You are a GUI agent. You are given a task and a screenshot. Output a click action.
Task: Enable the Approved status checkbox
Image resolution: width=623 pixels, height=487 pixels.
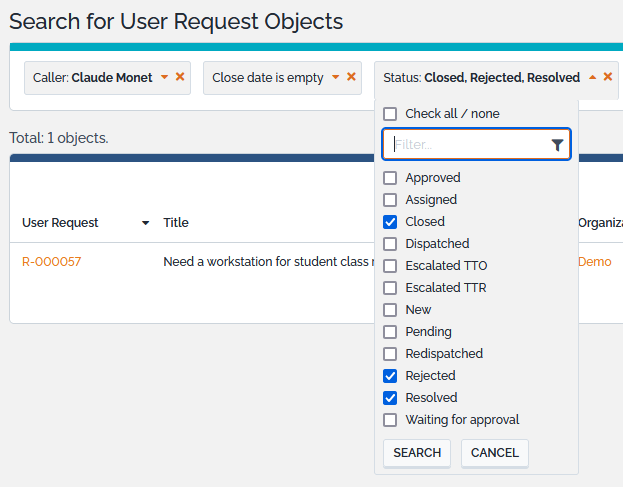point(390,178)
